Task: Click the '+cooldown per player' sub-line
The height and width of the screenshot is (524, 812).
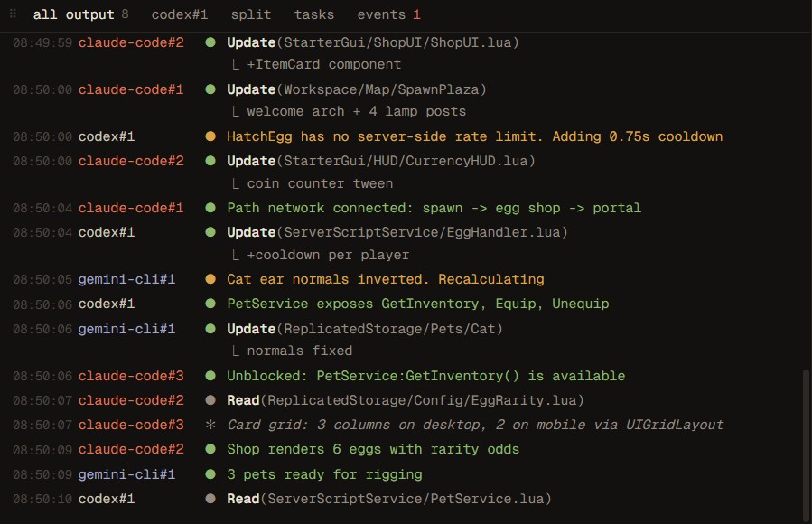Action: point(328,255)
